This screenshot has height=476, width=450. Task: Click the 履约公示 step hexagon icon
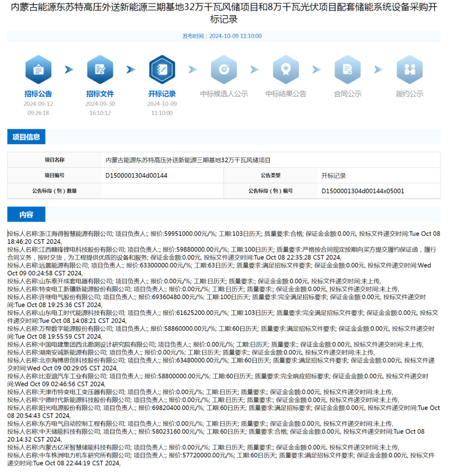410,70
